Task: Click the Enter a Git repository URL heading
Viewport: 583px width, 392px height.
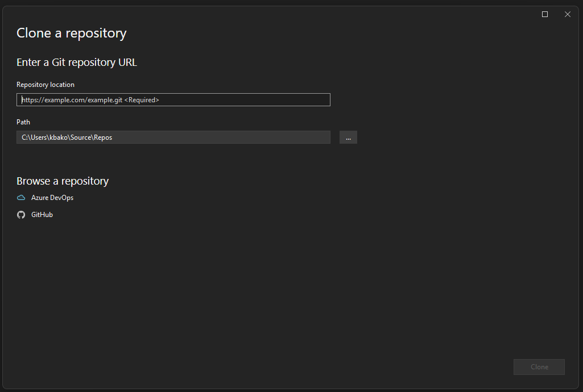Action: point(77,62)
